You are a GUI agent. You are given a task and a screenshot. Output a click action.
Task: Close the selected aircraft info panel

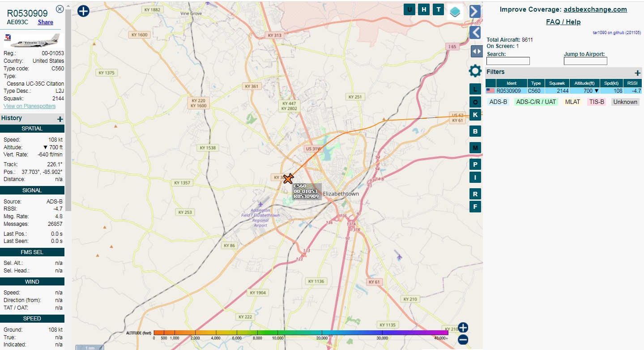click(60, 9)
